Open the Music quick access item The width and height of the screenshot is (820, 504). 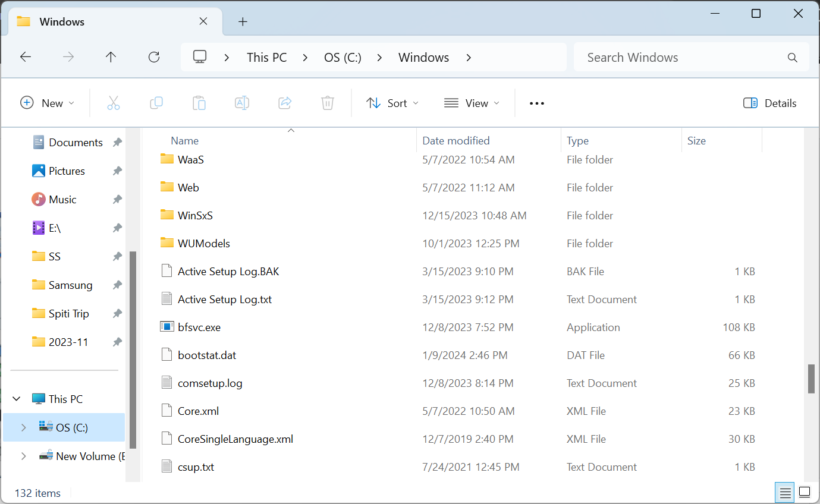click(62, 200)
